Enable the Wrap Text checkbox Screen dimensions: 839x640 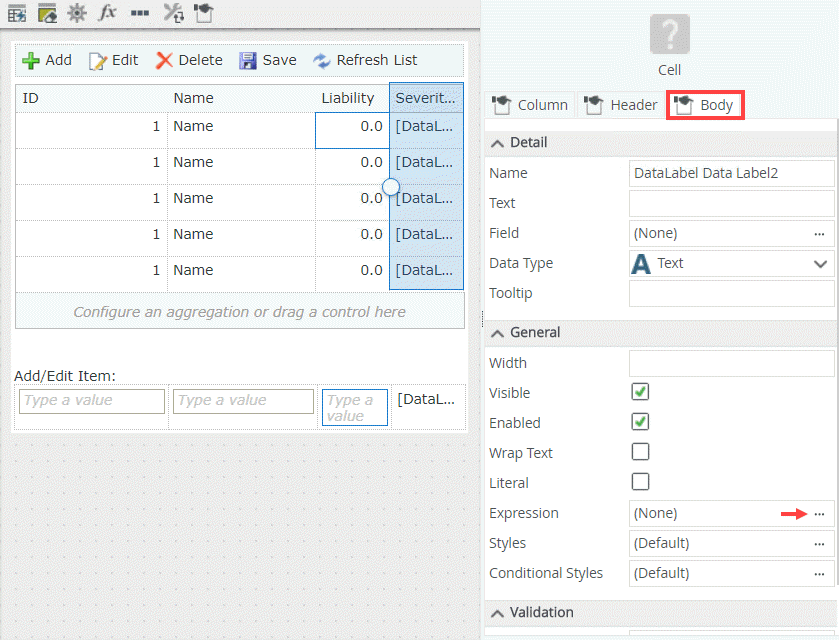pyautogui.click(x=640, y=452)
